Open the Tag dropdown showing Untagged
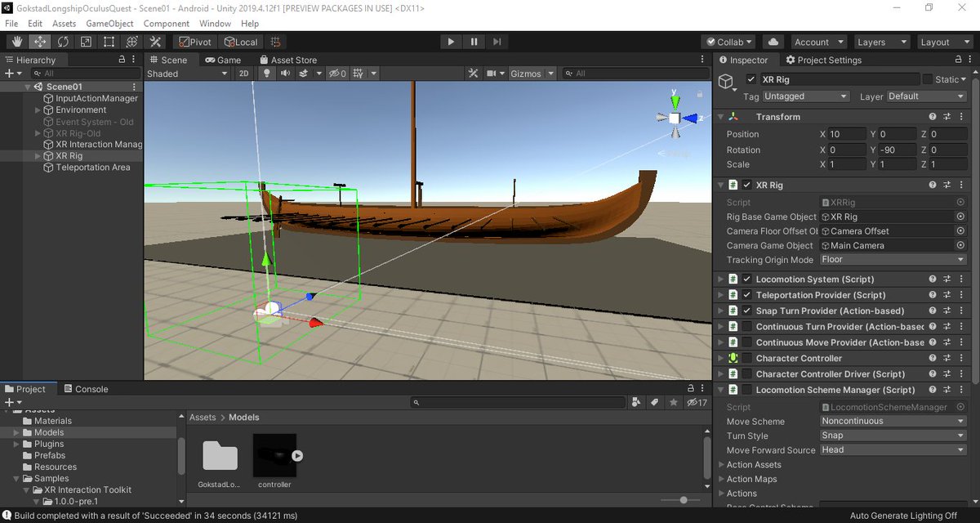Screen dimensions: 980x523 coord(805,96)
